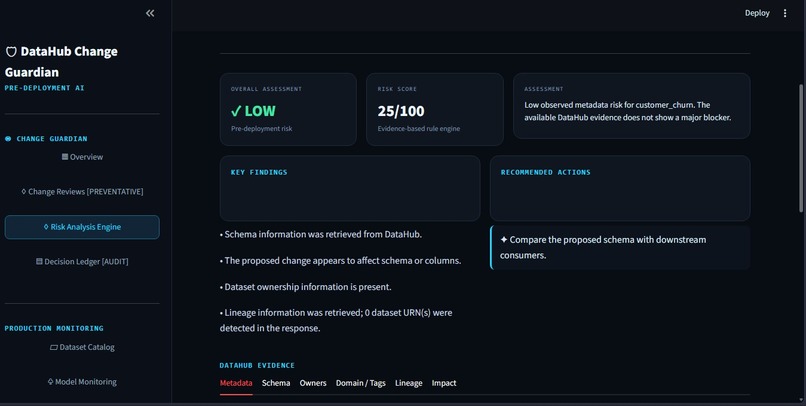Image resolution: width=806 pixels, height=406 pixels.
Task: Click the DATAHUB EVIDENCE section heading
Action: click(257, 365)
